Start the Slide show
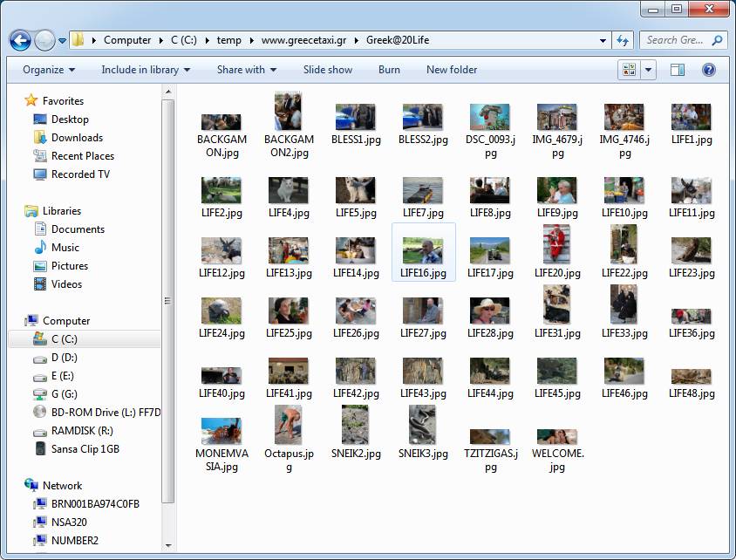 pos(328,70)
